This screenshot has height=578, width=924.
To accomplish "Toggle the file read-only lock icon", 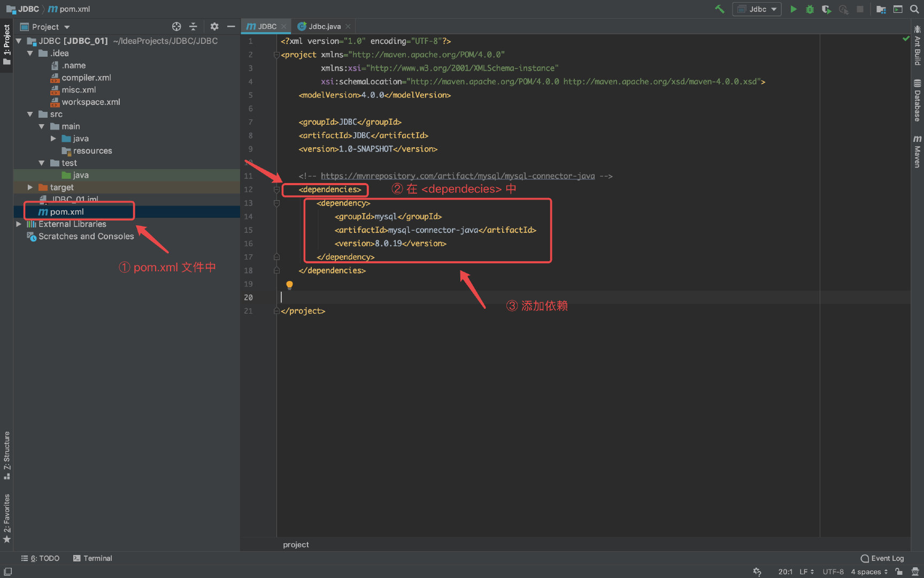I will (899, 572).
